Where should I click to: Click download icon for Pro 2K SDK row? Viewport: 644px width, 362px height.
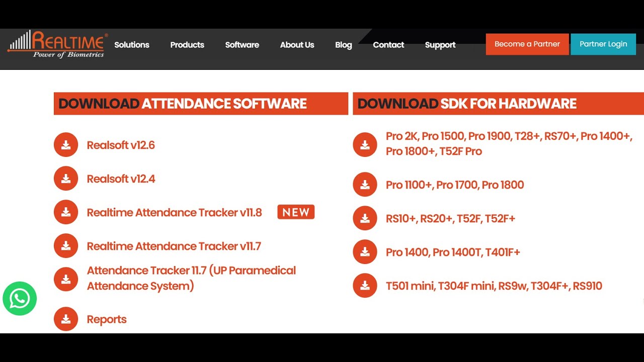365,145
